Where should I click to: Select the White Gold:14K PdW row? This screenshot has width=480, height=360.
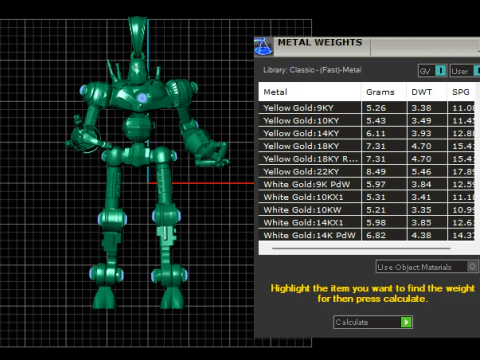click(x=367, y=235)
